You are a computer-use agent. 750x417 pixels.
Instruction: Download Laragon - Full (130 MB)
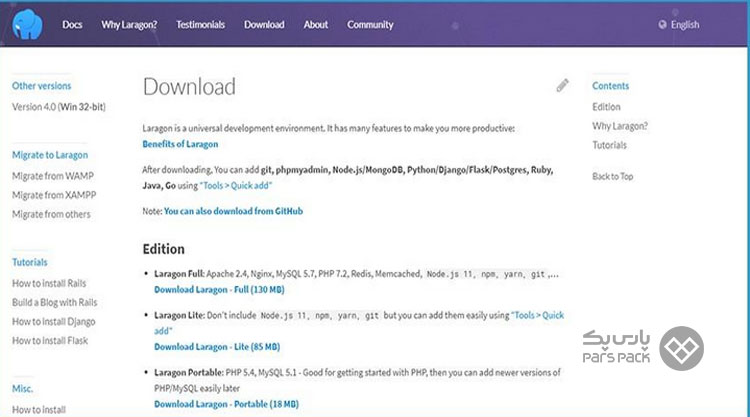tap(219, 289)
